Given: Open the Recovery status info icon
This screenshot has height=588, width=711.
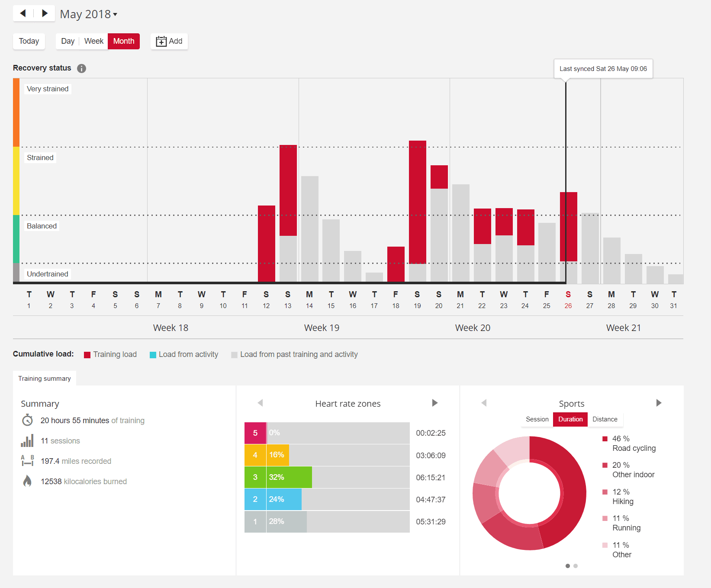Looking at the screenshot, I should tap(81, 68).
